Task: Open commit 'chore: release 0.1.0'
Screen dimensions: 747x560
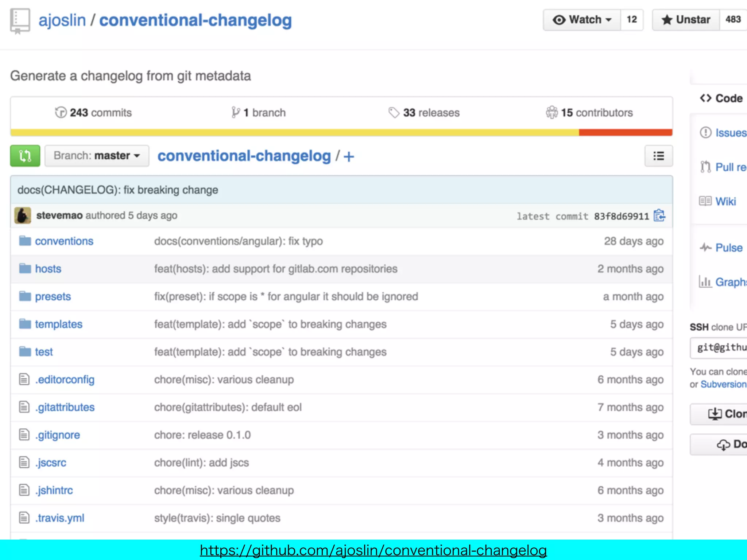Action: pyautogui.click(x=202, y=435)
